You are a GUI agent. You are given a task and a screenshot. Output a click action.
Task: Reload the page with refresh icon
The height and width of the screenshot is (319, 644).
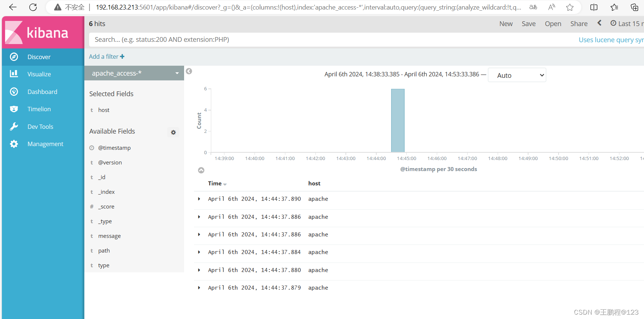33,7
